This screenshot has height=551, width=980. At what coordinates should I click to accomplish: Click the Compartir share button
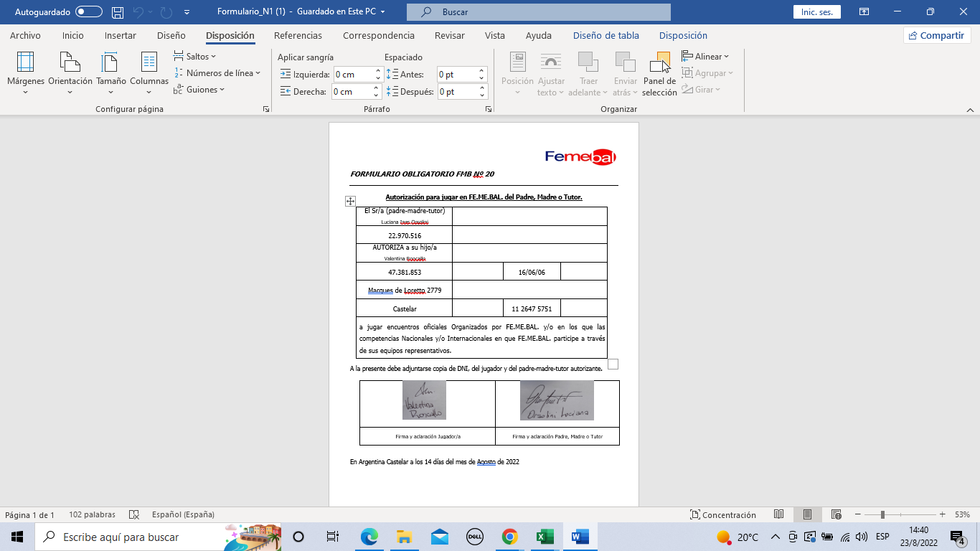[937, 36]
